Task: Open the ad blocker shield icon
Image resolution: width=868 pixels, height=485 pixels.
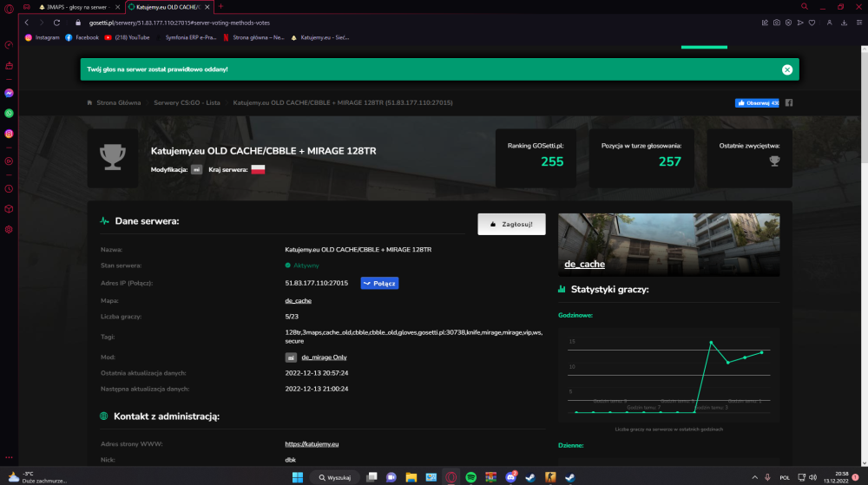Action: point(788,23)
